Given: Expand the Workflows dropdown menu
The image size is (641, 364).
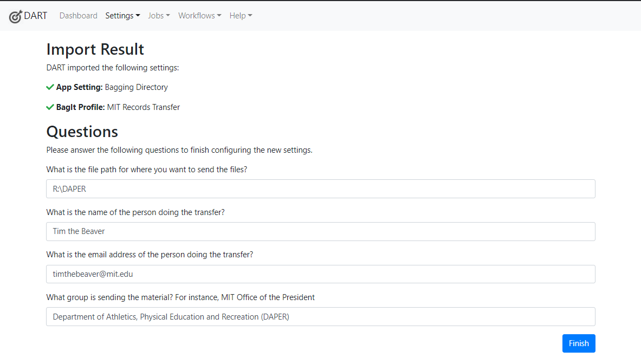Looking at the screenshot, I should point(199,16).
